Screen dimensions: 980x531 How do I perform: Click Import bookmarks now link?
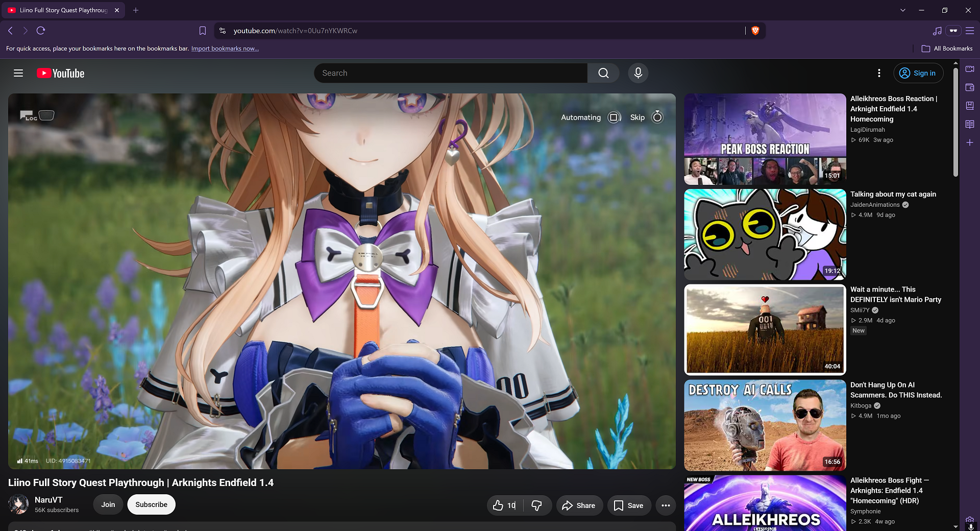click(225, 49)
